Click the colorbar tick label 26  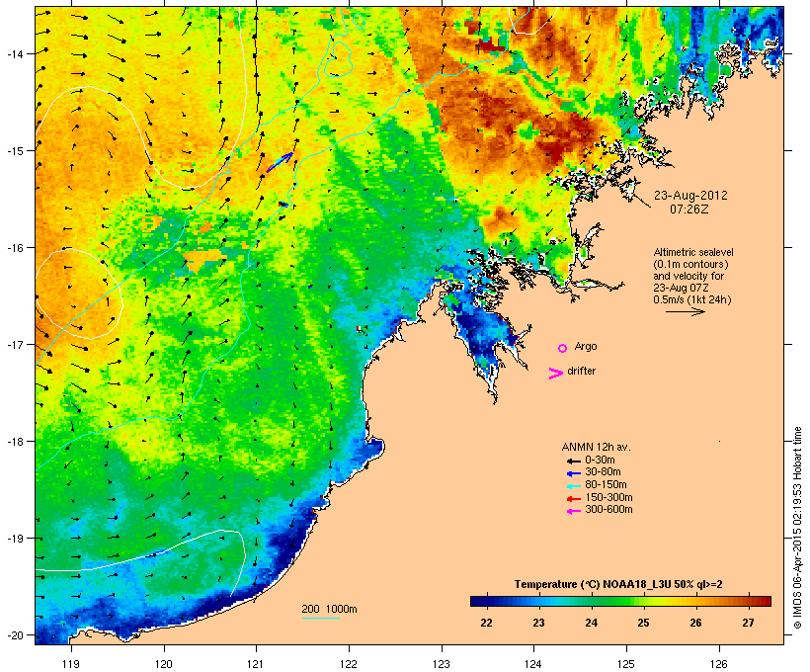(695, 623)
